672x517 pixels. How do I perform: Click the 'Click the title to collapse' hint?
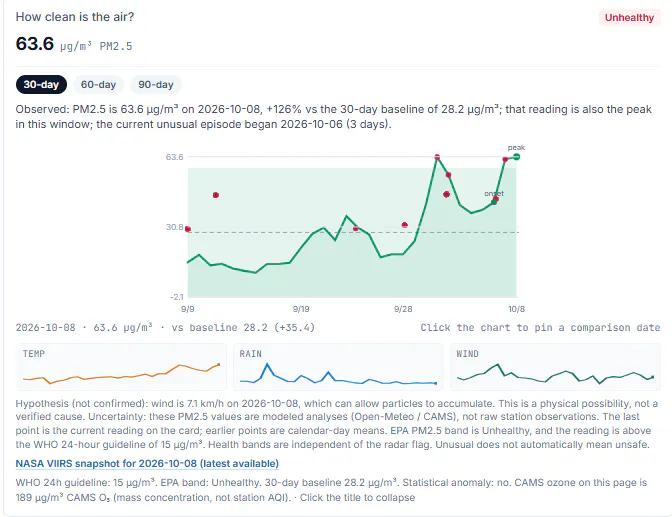(357, 498)
